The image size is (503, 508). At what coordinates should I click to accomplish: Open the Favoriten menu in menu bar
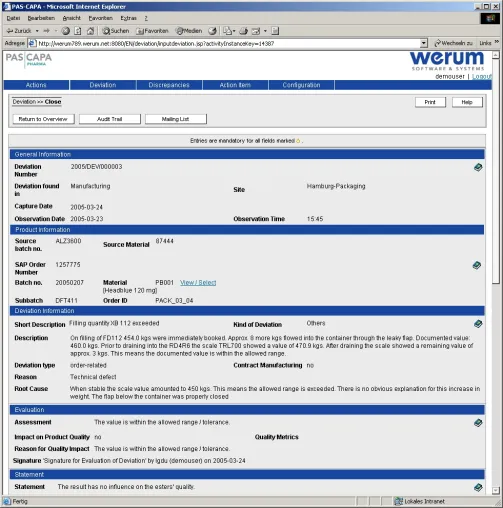pyautogui.click(x=101, y=18)
